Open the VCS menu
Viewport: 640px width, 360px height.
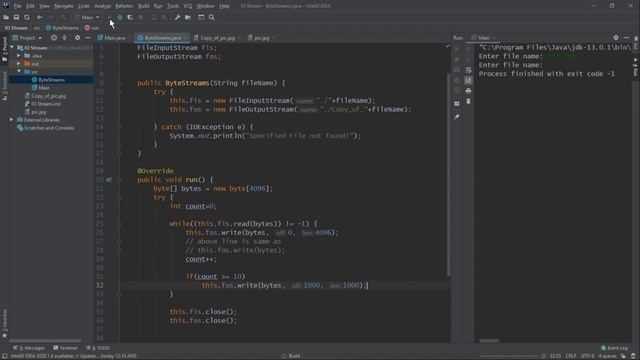[x=188, y=6]
